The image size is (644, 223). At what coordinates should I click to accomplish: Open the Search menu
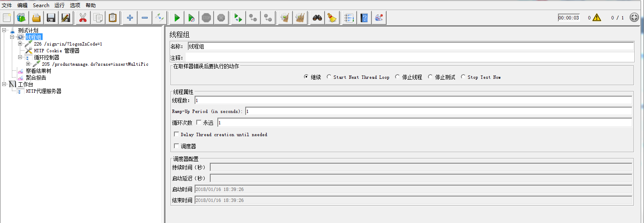pos(41,5)
